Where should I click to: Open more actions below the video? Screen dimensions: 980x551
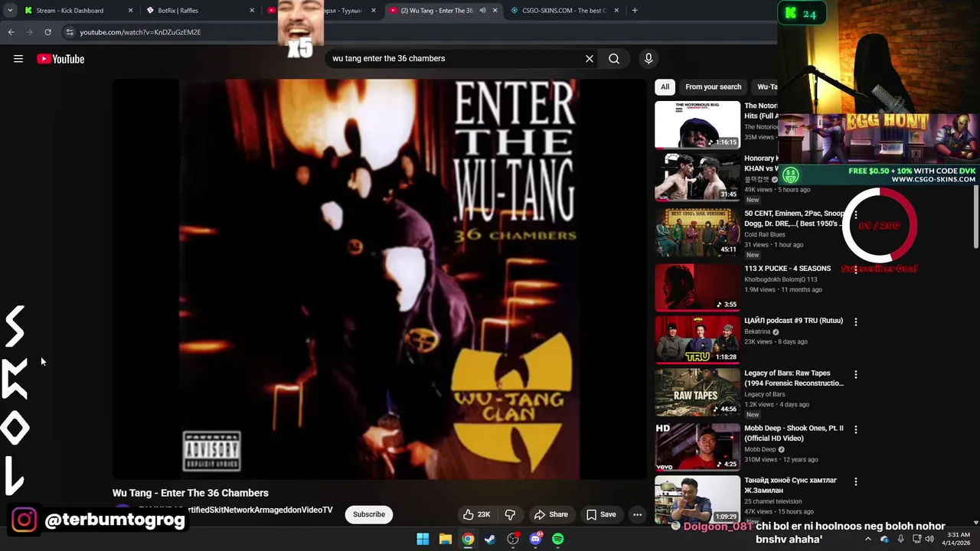[637, 514]
